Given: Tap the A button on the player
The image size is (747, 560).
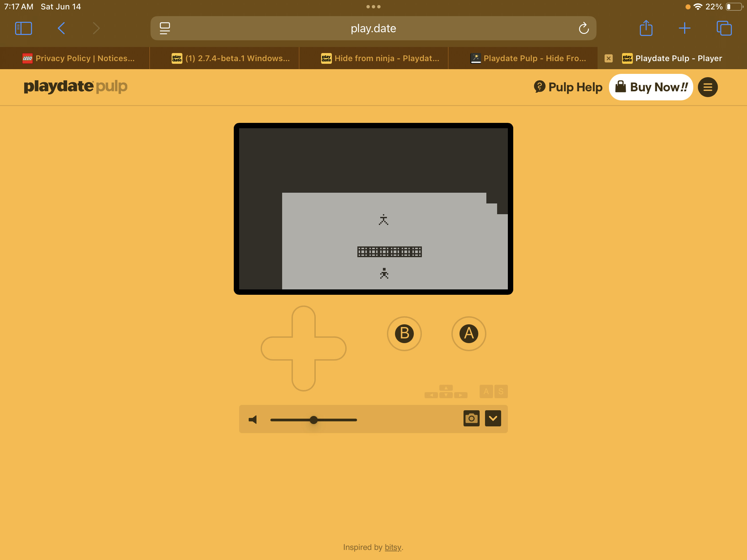Looking at the screenshot, I should pyautogui.click(x=469, y=333).
